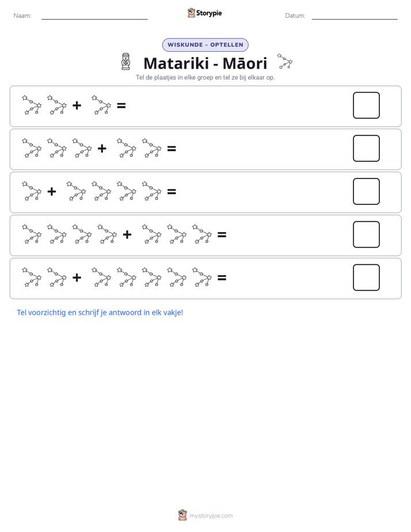
Task: Click the Matariki - Māori heading
Action: click(x=205, y=63)
